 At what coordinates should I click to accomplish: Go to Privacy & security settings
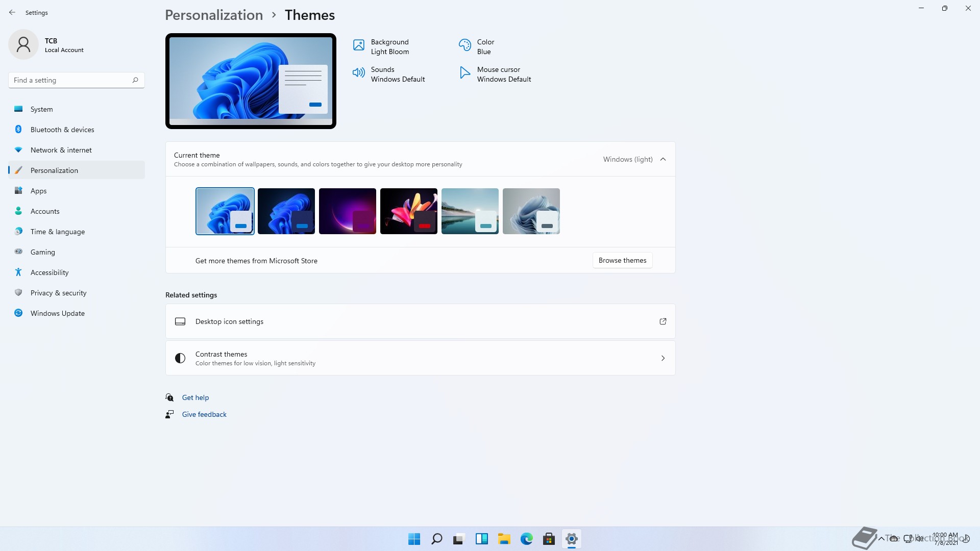77,293
